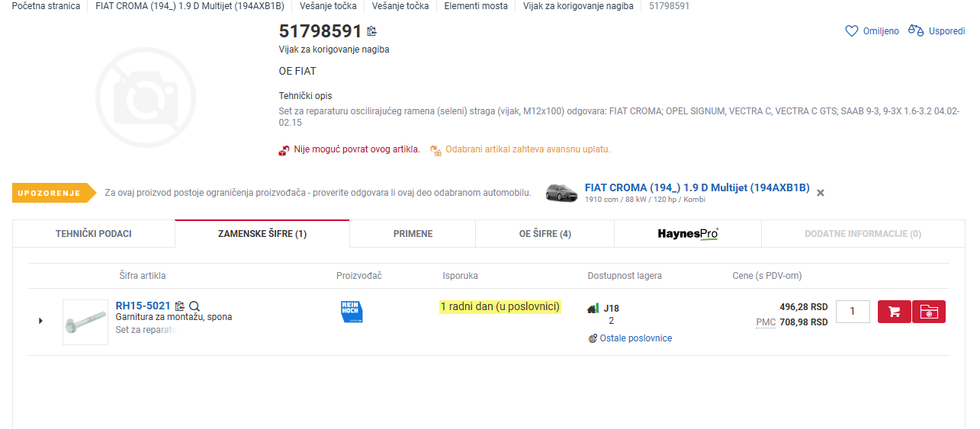Click the Ostale poslovnice icon

[x=593, y=338]
